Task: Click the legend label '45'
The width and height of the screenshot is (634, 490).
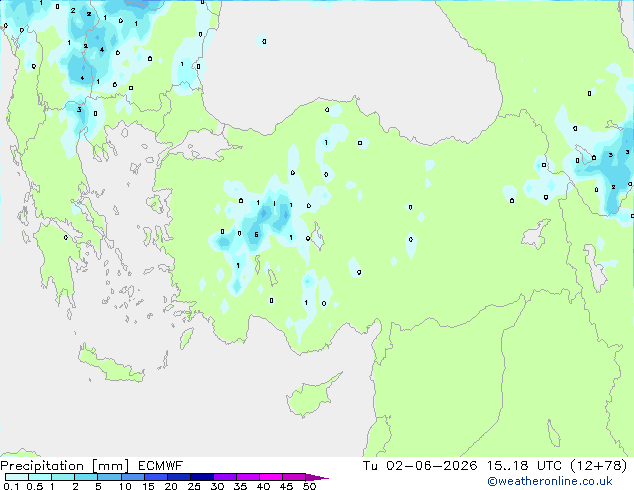Action: pyautogui.click(x=286, y=486)
